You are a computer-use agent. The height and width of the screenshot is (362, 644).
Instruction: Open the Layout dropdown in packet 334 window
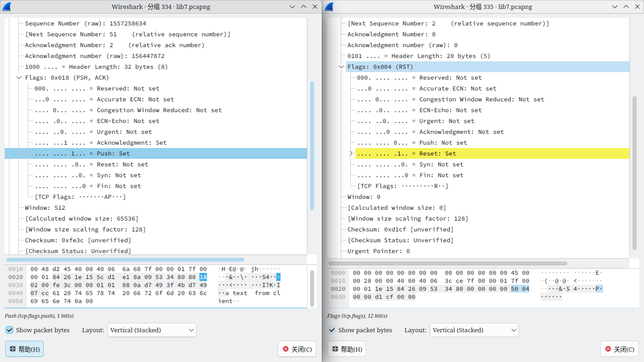[152, 330]
